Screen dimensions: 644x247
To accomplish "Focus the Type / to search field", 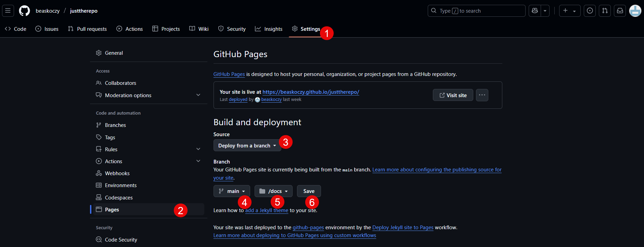I will click(476, 11).
